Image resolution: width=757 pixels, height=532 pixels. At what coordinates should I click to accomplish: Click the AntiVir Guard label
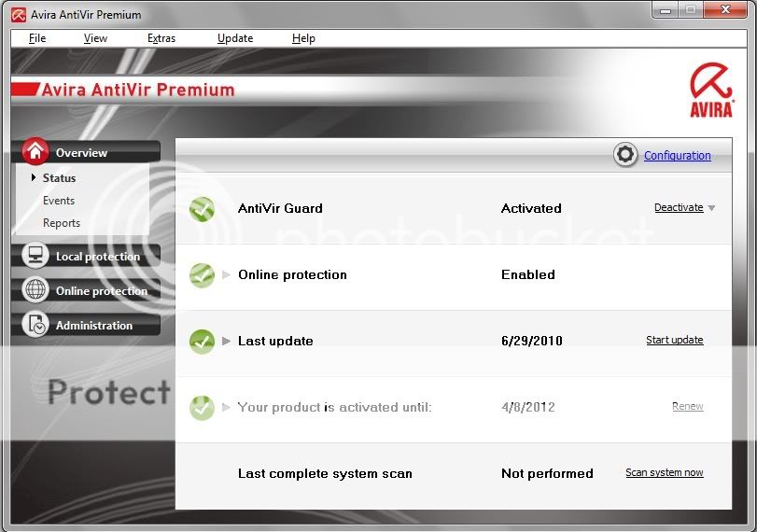(280, 208)
